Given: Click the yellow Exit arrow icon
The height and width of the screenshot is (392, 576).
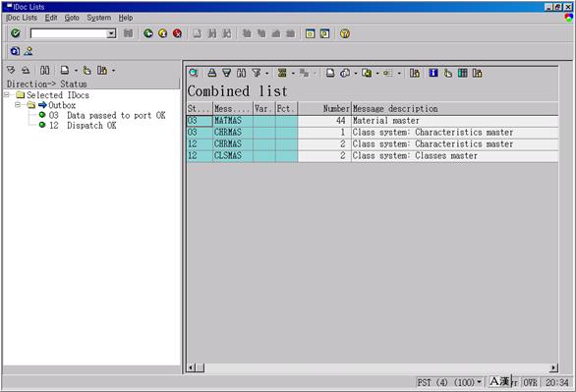Looking at the screenshot, I should [x=163, y=33].
